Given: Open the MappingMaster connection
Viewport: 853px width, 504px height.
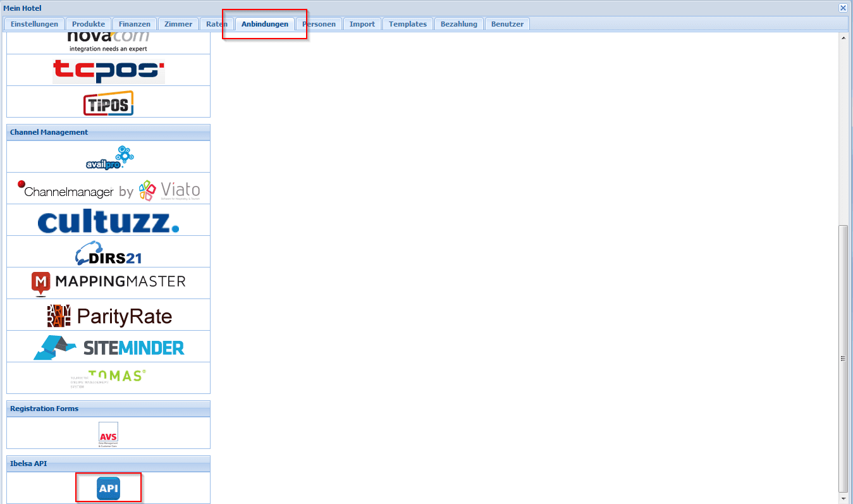Looking at the screenshot, I should 108,283.
